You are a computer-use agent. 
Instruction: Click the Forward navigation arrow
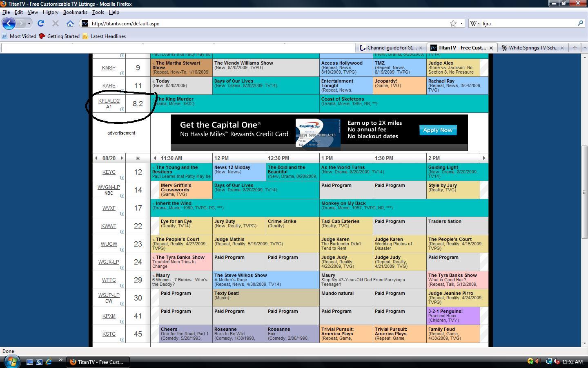21,23
